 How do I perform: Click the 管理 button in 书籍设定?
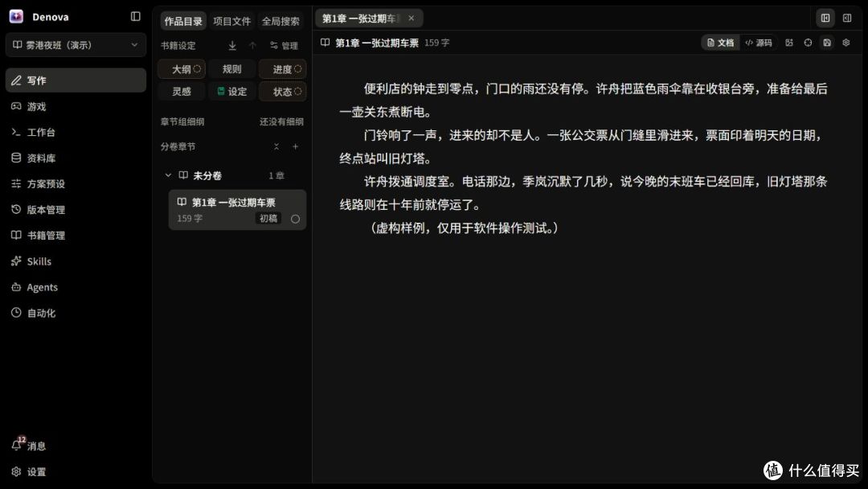(284, 45)
